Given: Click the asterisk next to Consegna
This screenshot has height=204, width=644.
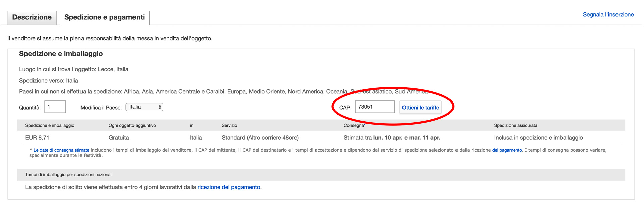Looking at the screenshot, I should [x=365, y=125].
